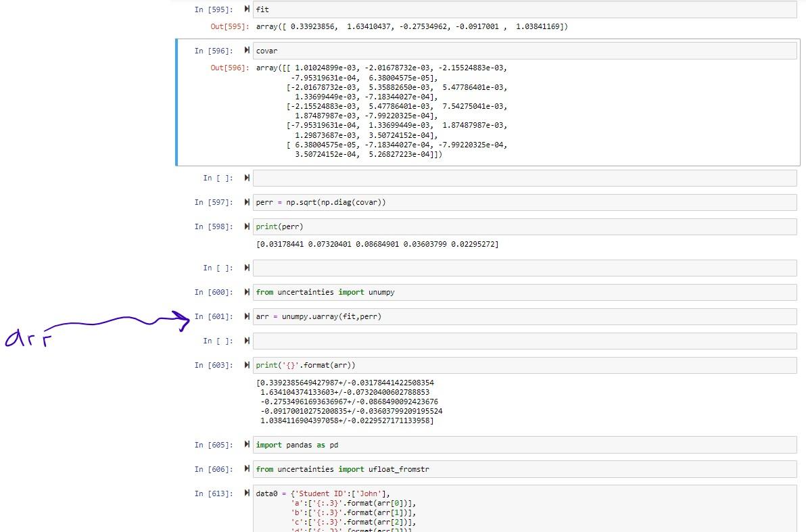Click the run icon for the ufloat_fromstr import cell

point(247,468)
